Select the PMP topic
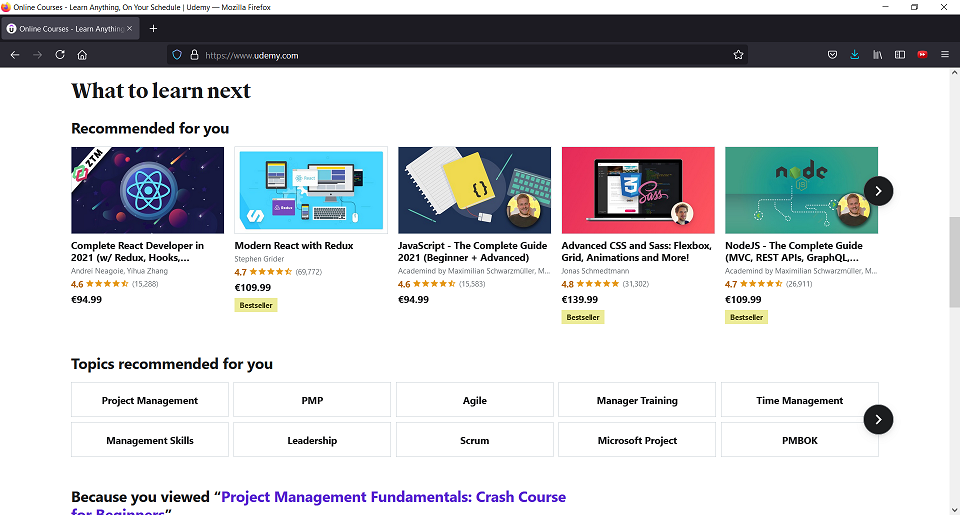 [x=312, y=400]
